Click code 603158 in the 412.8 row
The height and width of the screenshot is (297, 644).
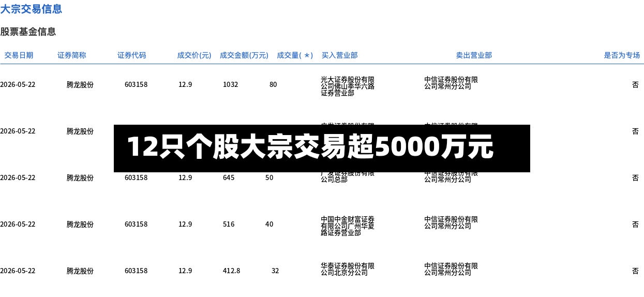coord(136,271)
